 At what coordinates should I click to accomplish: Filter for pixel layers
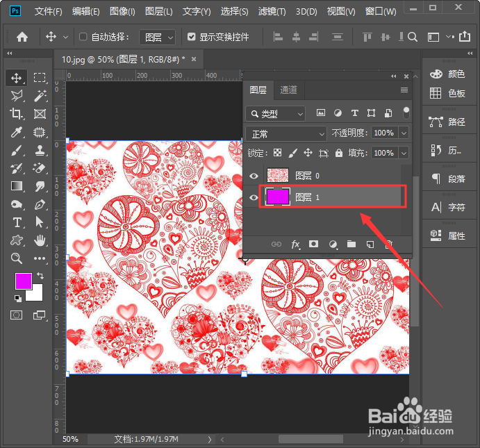320,113
